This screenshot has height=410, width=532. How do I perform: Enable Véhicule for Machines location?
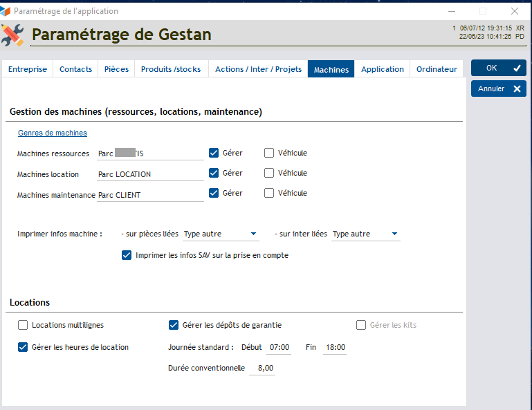pyautogui.click(x=269, y=173)
